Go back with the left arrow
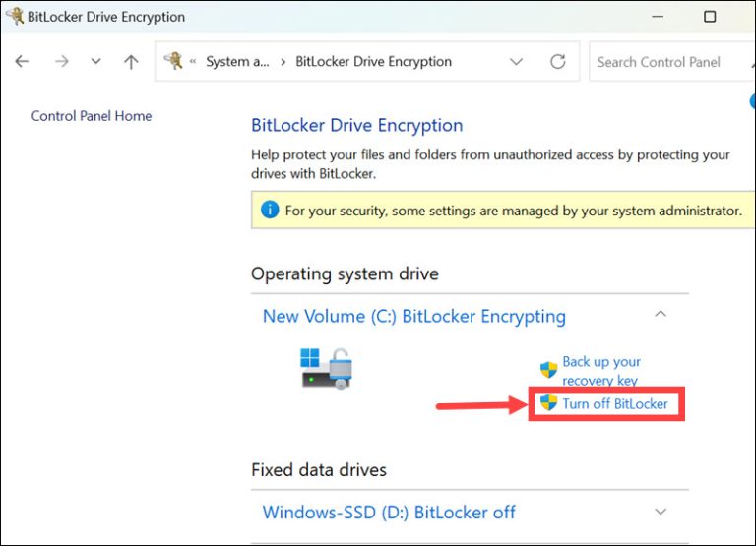The image size is (756, 546). [22, 61]
